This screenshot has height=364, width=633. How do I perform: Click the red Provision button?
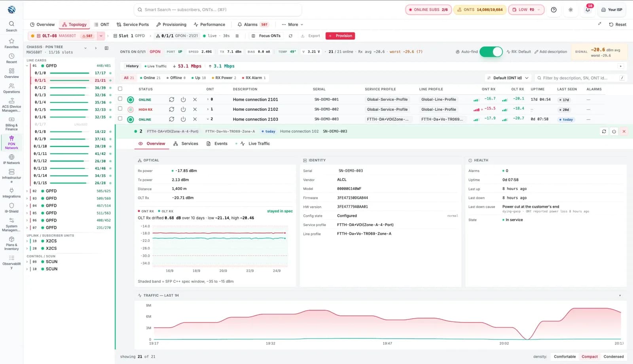pos(340,36)
